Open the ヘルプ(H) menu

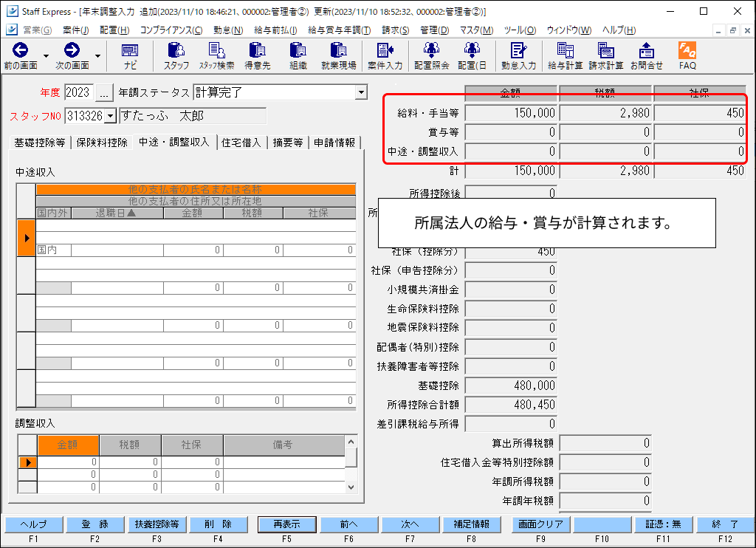pos(619,30)
